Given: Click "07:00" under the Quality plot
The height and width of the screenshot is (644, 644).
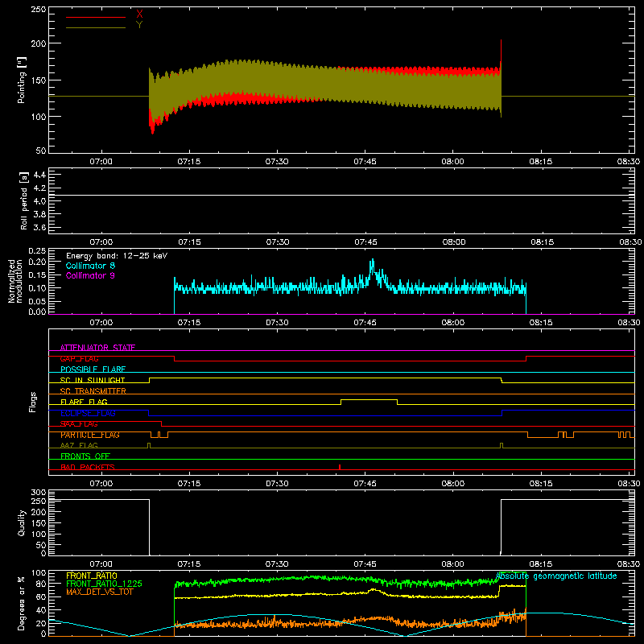Looking at the screenshot, I should tap(101, 564).
